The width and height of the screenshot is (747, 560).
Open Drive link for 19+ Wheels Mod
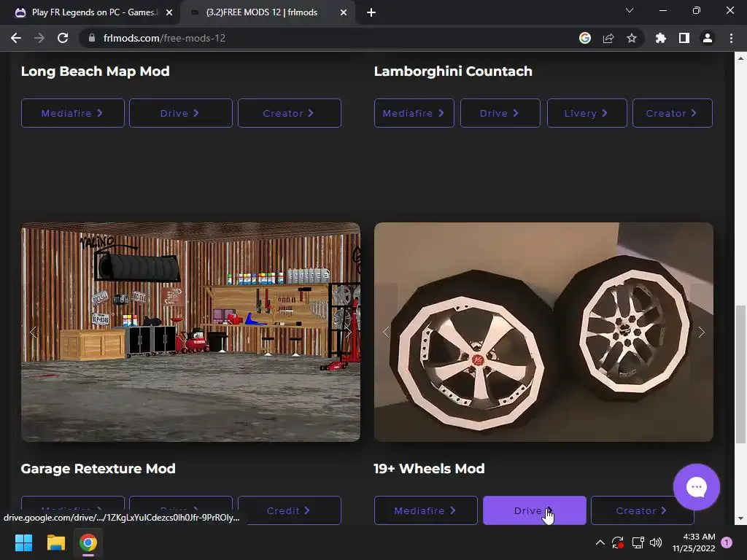535,510
